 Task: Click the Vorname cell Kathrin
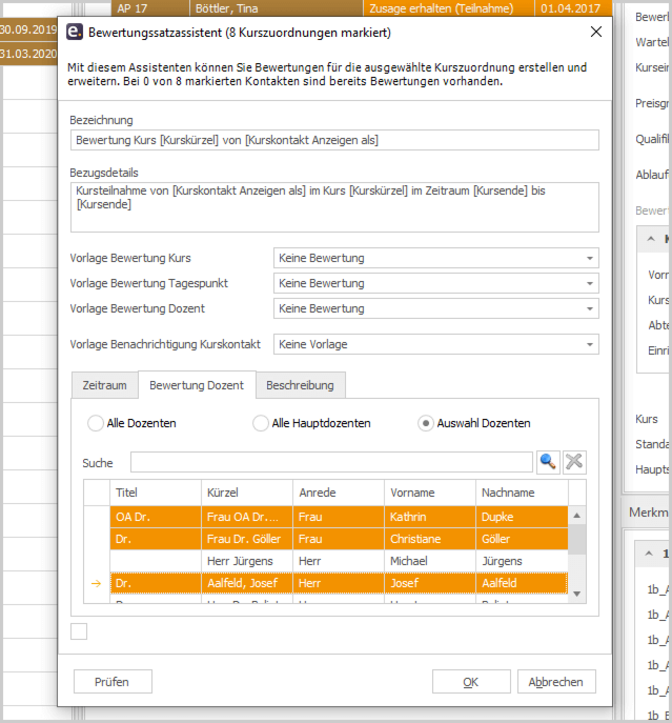430,517
